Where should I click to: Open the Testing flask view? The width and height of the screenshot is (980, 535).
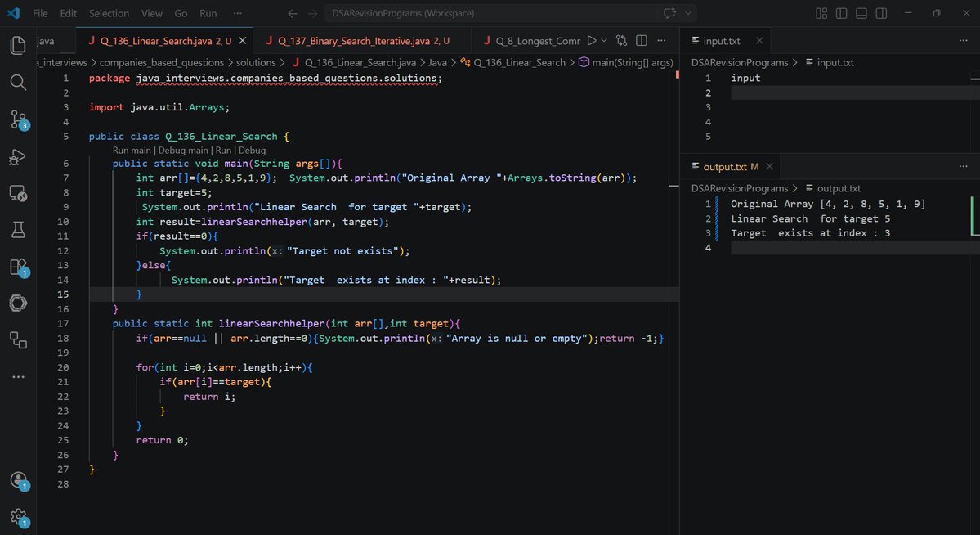18,230
